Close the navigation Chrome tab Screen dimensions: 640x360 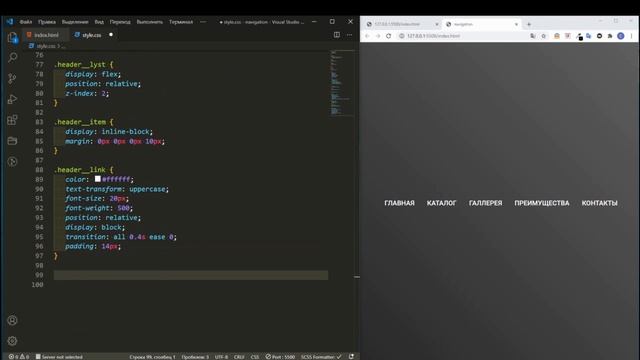[x=516, y=24]
